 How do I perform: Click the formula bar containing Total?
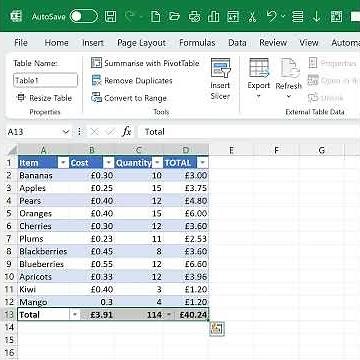[x=250, y=132]
